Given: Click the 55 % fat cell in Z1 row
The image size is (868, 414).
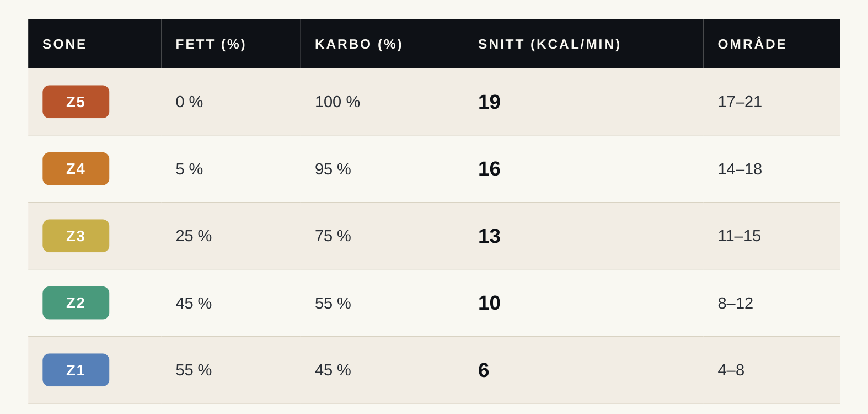Looking at the screenshot, I should pyautogui.click(x=194, y=370).
